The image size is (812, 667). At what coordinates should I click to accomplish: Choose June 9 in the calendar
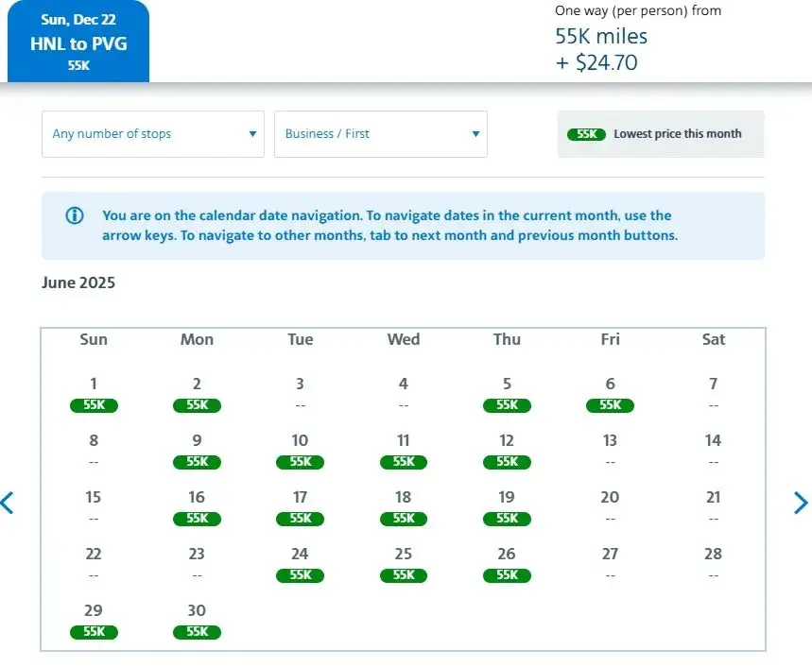(x=197, y=452)
